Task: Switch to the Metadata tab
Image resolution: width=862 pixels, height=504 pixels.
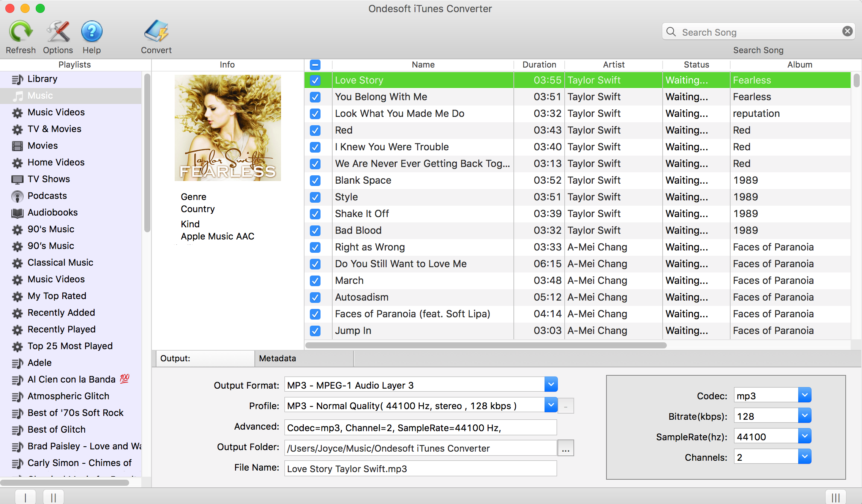Action: point(278,358)
